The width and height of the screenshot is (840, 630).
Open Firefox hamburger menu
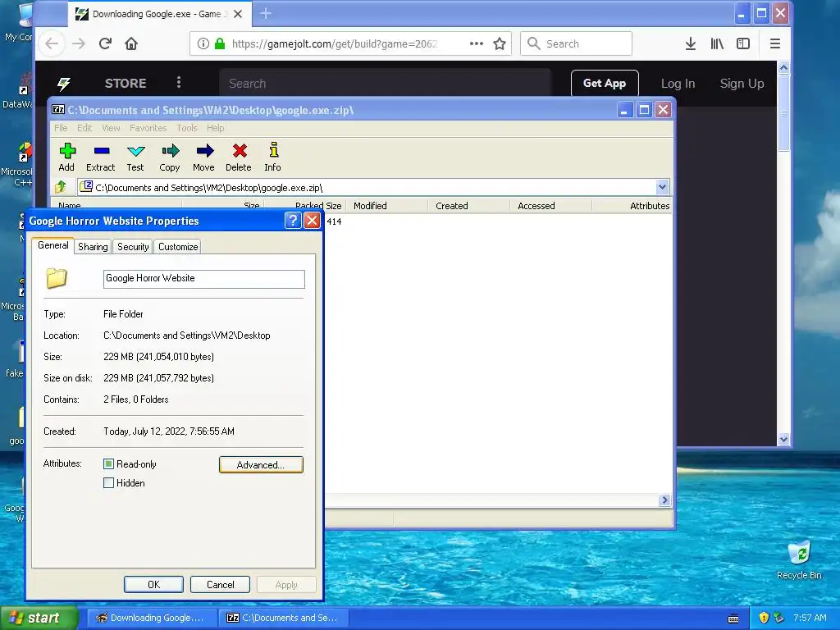[x=774, y=44]
